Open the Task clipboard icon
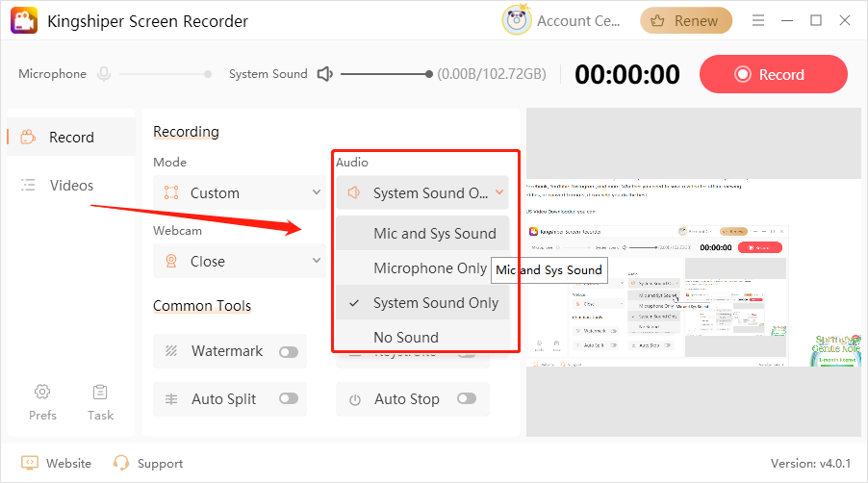The height and width of the screenshot is (483, 868). point(100,392)
